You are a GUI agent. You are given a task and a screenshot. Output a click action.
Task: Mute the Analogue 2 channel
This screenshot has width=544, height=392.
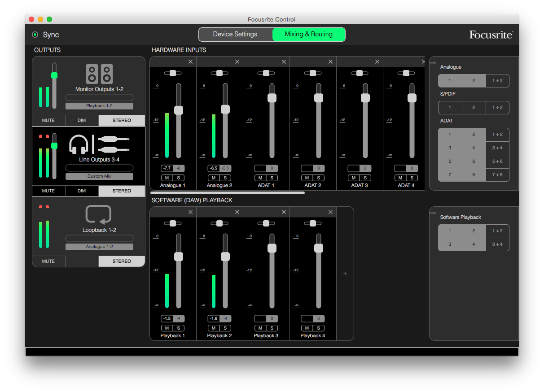pos(214,178)
